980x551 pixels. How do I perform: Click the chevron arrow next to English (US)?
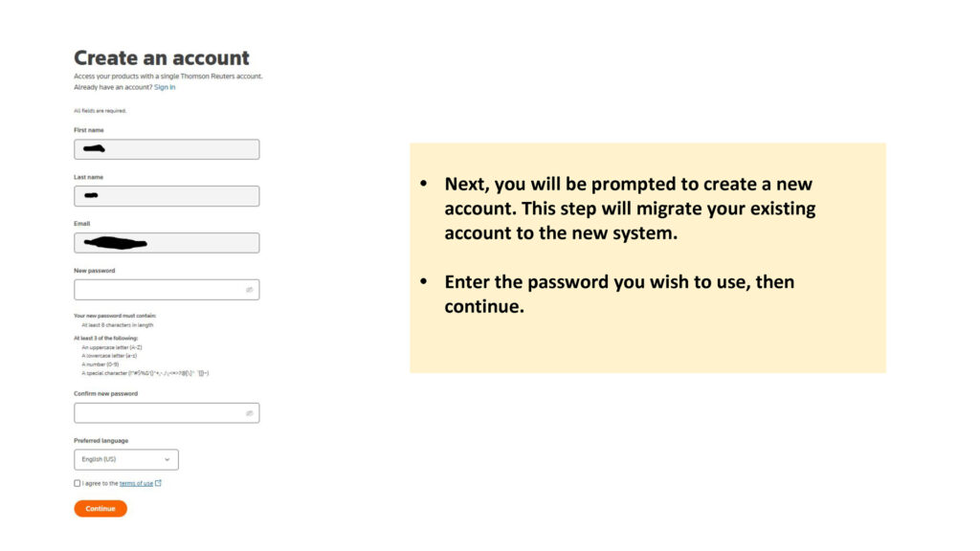click(167, 459)
